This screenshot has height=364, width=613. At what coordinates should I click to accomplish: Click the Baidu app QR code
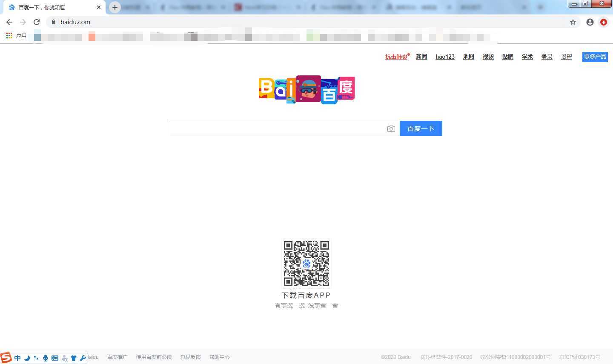tap(306, 264)
